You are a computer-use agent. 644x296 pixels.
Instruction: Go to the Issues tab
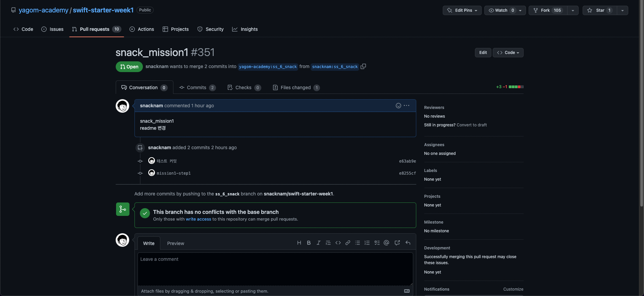[52, 29]
